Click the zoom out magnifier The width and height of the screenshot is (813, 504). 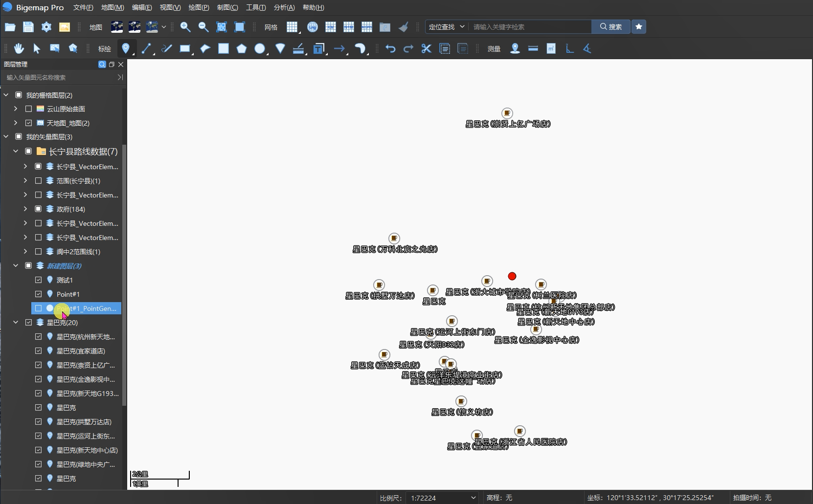[203, 27]
